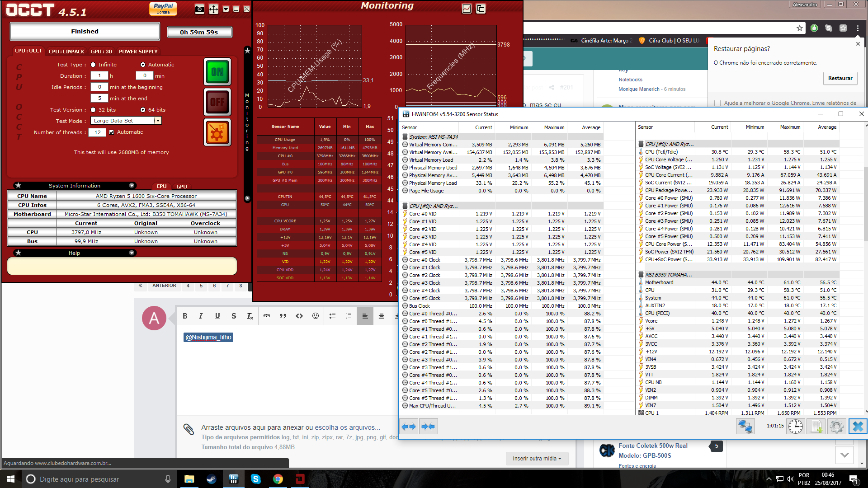
Task: Open Skype from the taskbar
Action: [x=256, y=479]
